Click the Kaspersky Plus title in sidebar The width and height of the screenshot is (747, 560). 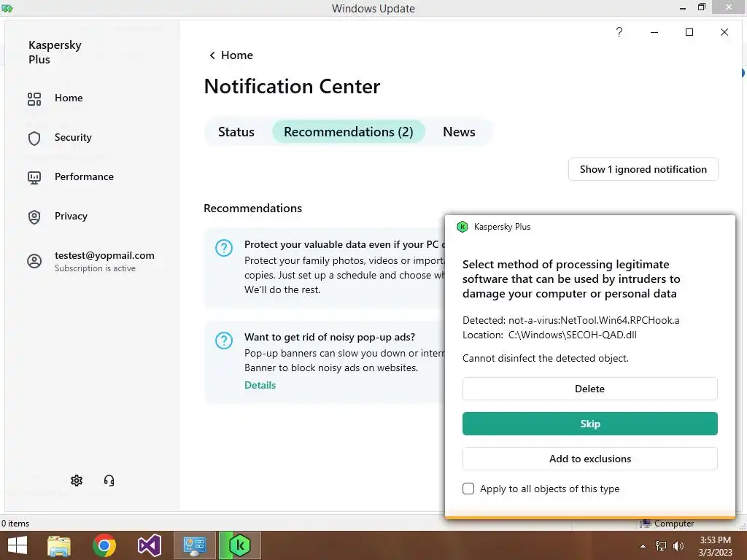coord(55,52)
